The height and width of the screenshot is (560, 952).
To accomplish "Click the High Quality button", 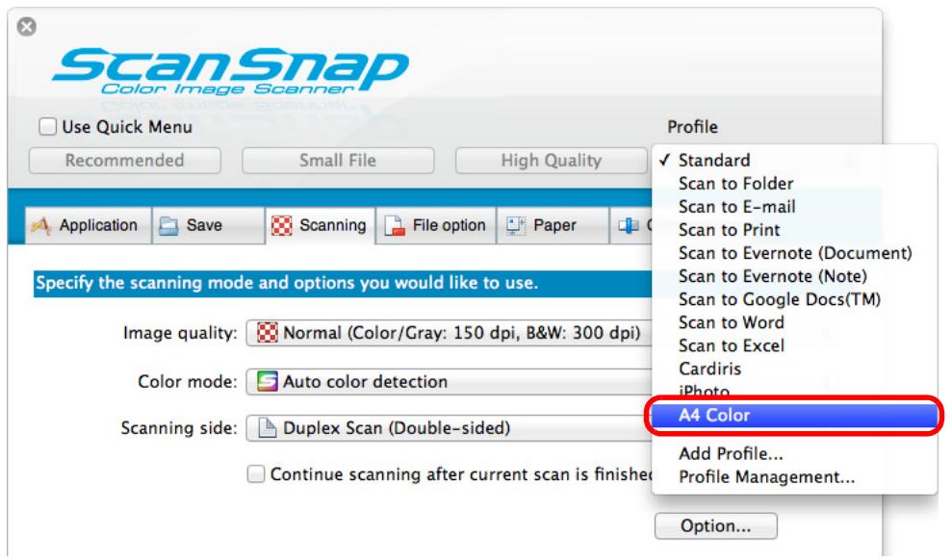I will [x=552, y=160].
